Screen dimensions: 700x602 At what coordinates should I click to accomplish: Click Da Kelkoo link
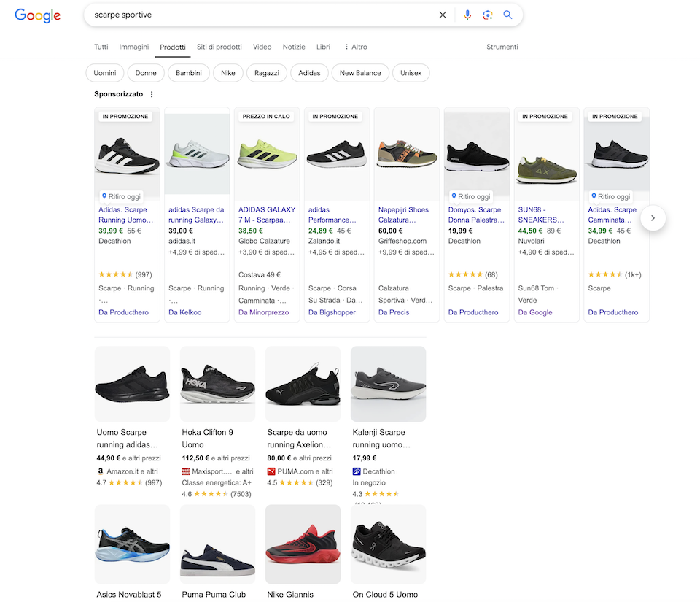(x=184, y=312)
